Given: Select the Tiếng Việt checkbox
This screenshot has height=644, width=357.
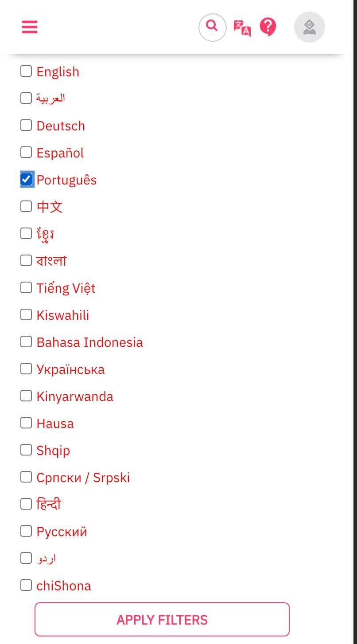Looking at the screenshot, I should click(26, 287).
